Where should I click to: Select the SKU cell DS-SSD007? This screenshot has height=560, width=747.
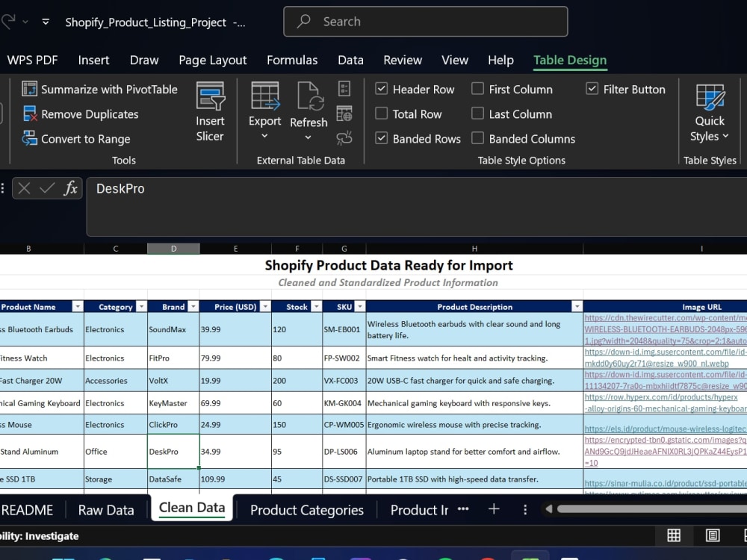pos(344,479)
